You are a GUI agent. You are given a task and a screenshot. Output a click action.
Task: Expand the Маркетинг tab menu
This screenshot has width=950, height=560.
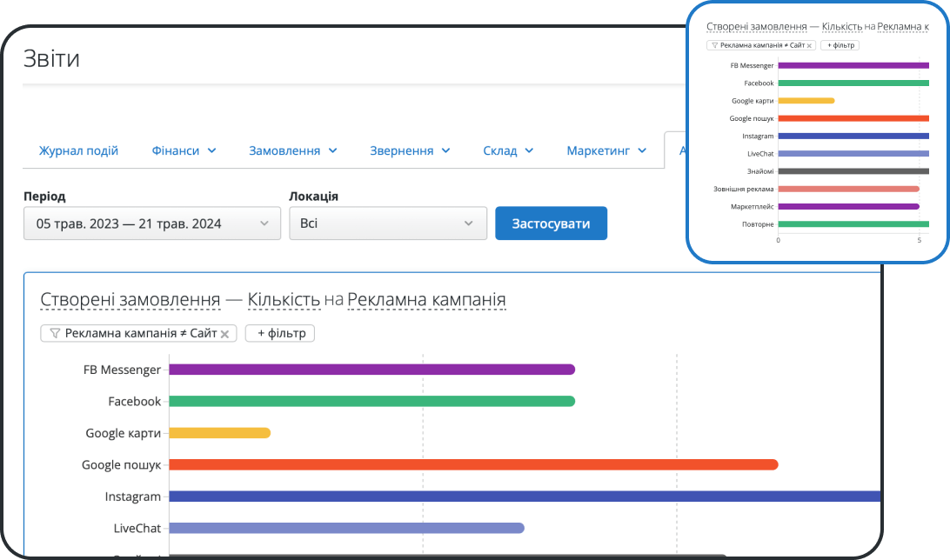pyautogui.click(x=606, y=151)
